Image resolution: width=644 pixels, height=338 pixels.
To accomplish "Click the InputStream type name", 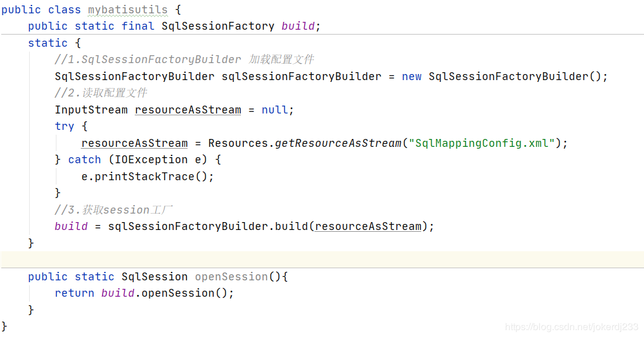I will tap(91, 110).
